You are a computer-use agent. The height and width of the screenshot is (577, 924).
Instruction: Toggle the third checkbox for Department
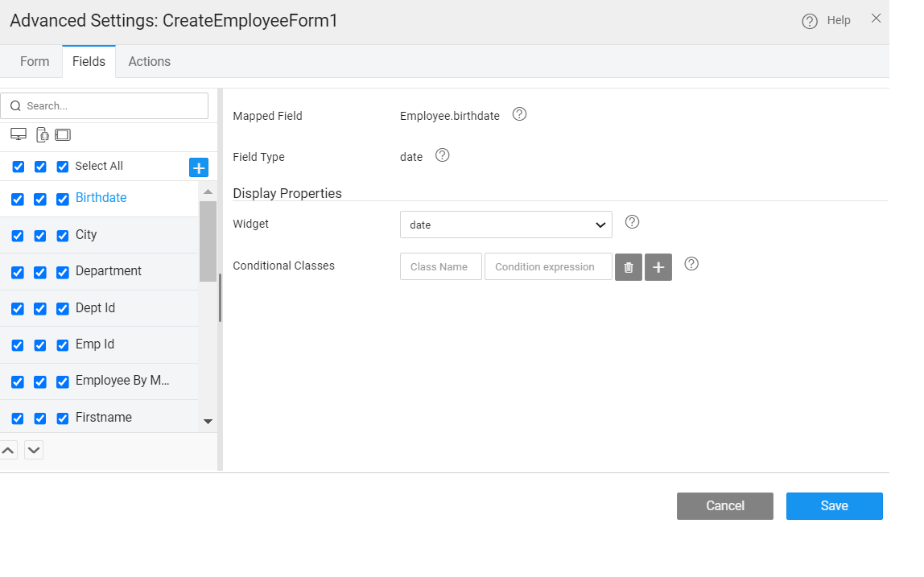pyautogui.click(x=63, y=273)
